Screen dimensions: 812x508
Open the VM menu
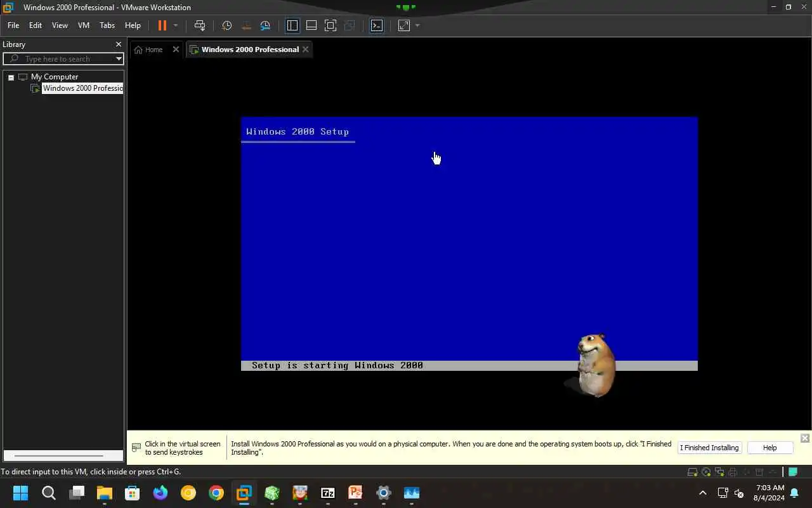[84, 25]
